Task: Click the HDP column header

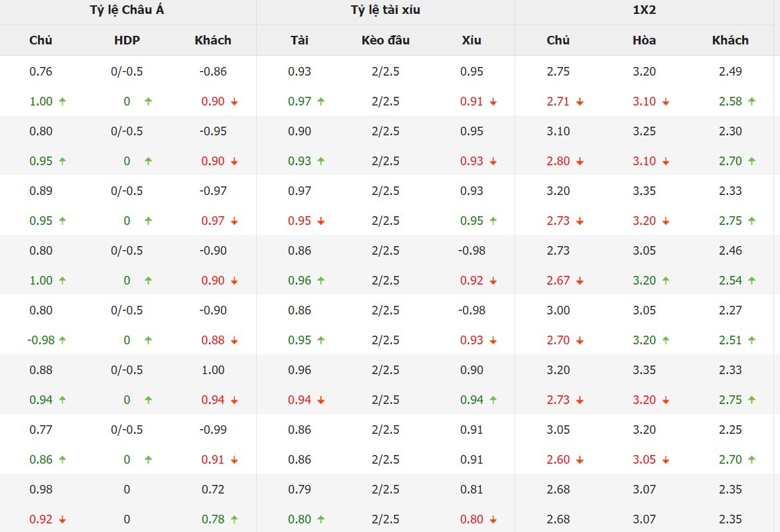Action: (127, 40)
